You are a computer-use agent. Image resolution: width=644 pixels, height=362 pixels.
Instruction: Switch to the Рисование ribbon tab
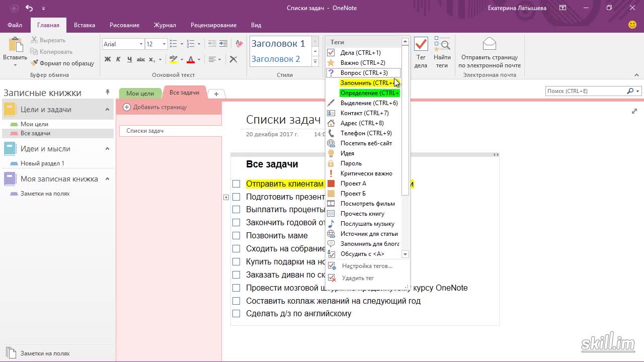[x=124, y=25]
